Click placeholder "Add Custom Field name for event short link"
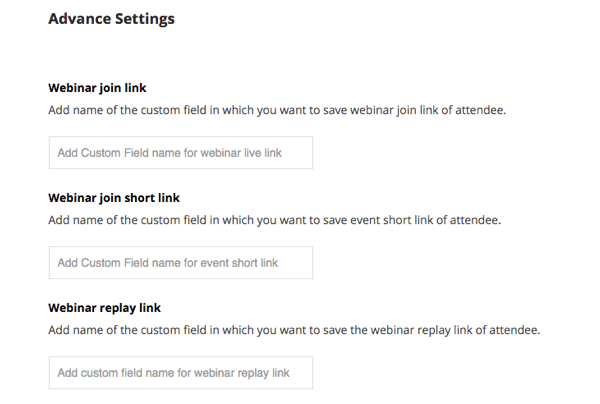This screenshot has width=600, height=404. [x=167, y=263]
